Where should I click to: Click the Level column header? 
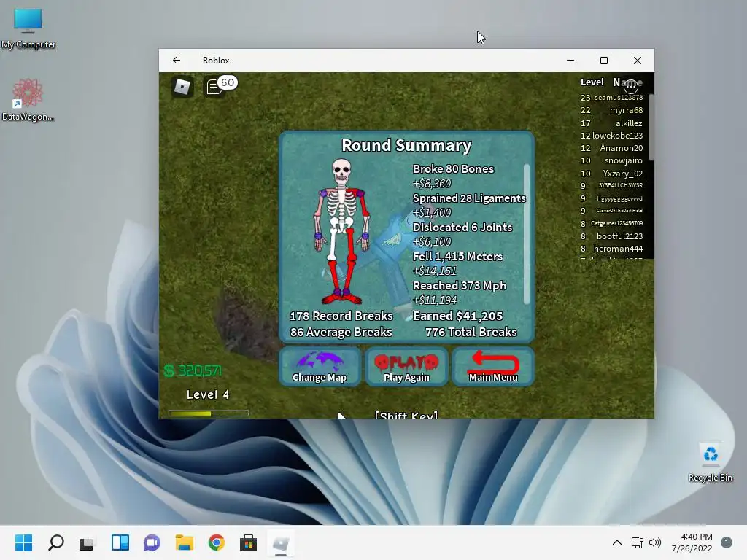click(x=592, y=82)
